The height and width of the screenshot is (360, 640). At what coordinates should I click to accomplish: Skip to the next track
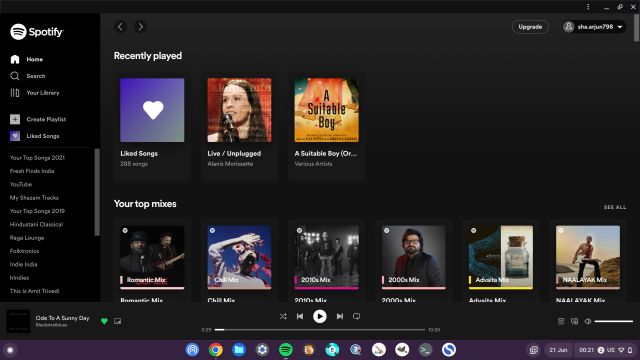coord(340,316)
